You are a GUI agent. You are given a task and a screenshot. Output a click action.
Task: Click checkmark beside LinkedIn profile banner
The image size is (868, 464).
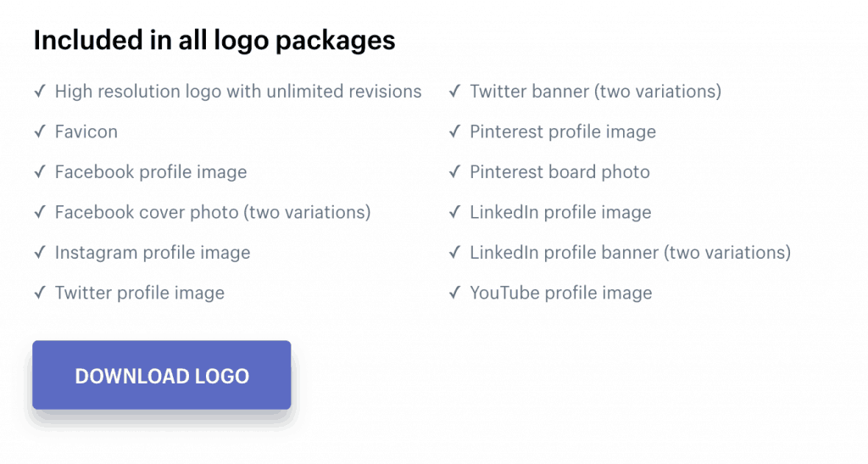tap(455, 253)
